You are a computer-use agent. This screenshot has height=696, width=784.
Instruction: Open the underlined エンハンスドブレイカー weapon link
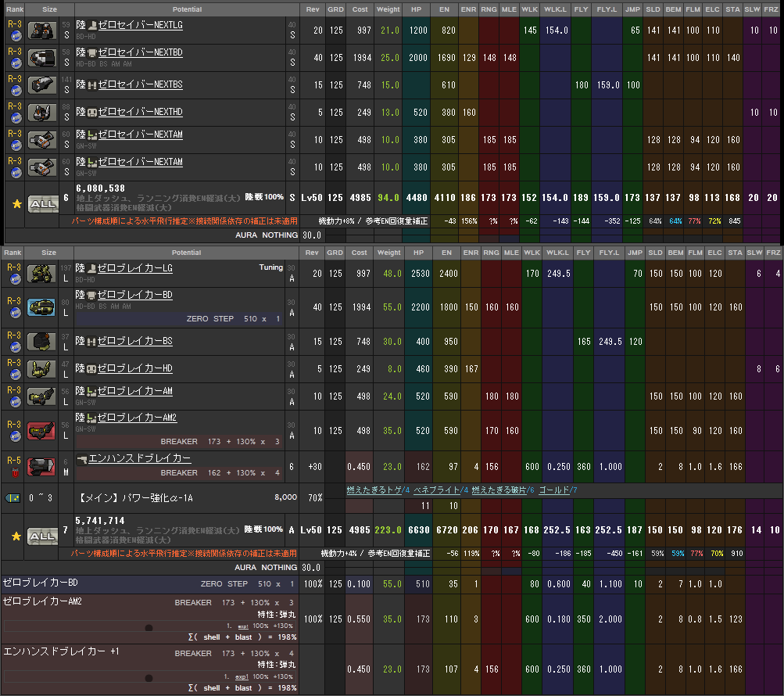[x=139, y=458]
